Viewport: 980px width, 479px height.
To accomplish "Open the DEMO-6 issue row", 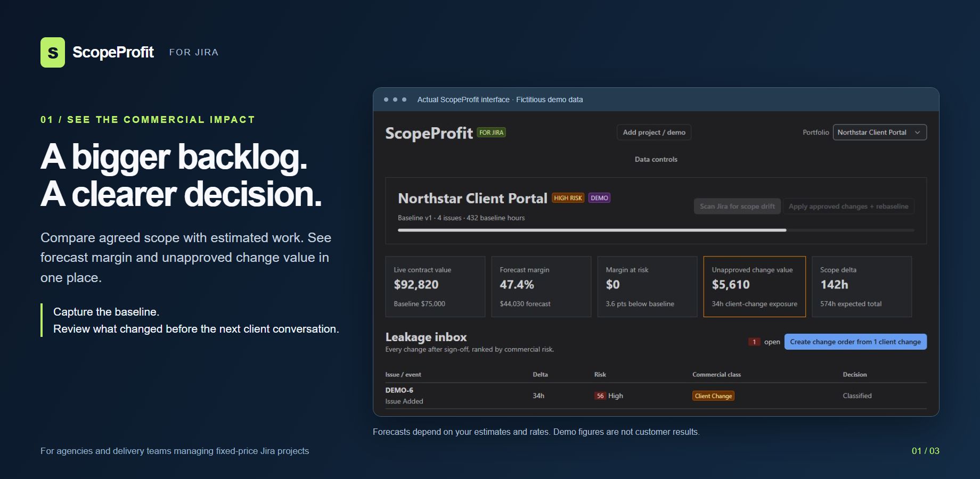I will (x=656, y=395).
